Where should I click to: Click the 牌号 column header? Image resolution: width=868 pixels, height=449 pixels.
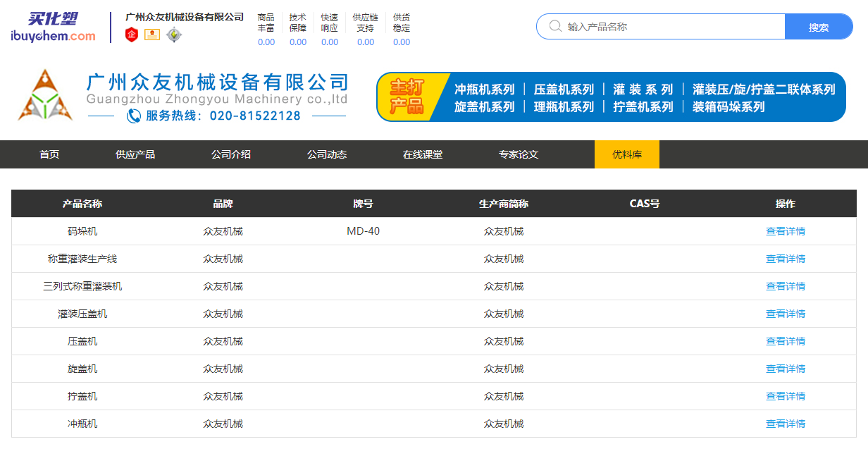tap(363, 204)
